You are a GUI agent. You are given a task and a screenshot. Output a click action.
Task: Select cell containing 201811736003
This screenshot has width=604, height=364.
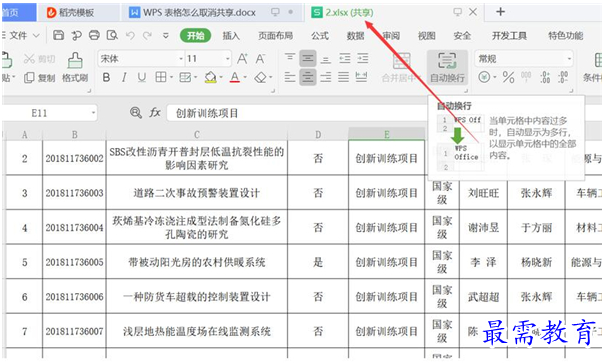74,193
